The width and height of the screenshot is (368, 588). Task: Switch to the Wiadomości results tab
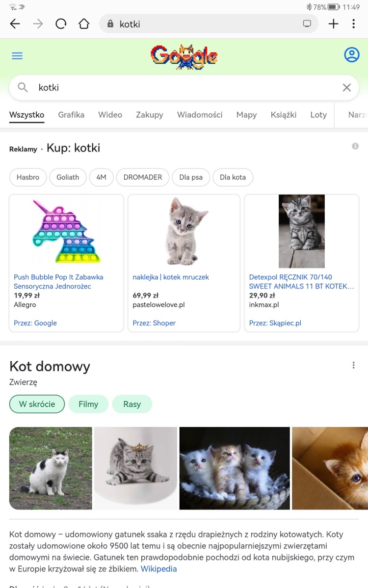(200, 115)
